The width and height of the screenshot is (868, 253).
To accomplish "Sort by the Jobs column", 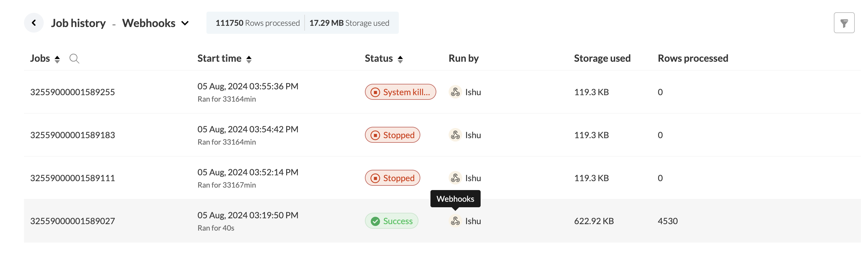I will (57, 59).
